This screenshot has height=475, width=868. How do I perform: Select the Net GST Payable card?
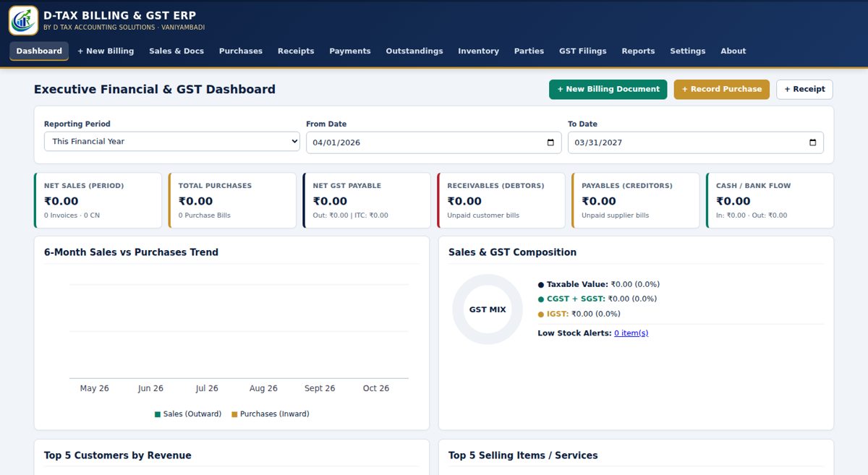[x=367, y=200]
